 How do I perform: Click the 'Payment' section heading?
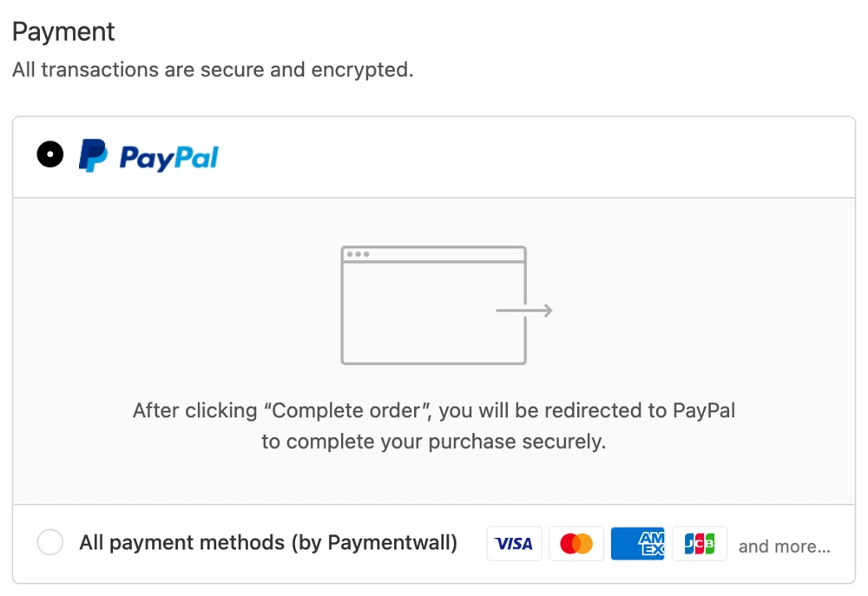[x=62, y=31]
